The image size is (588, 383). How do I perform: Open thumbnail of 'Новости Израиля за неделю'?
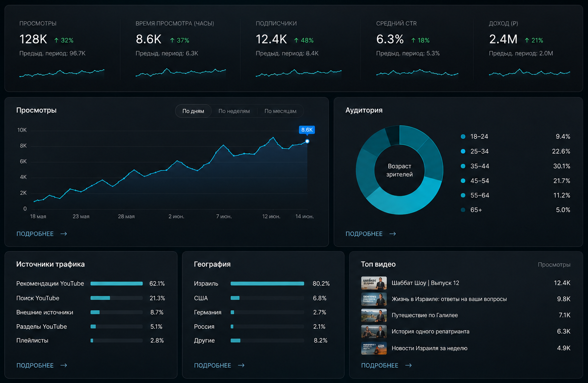[374, 348]
